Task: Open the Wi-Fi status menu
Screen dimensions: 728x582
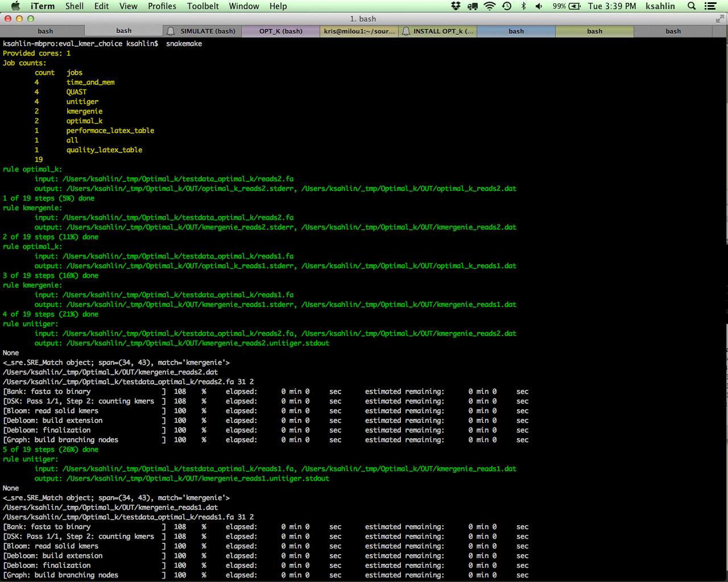Action: pyautogui.click(x=490, y=6)
